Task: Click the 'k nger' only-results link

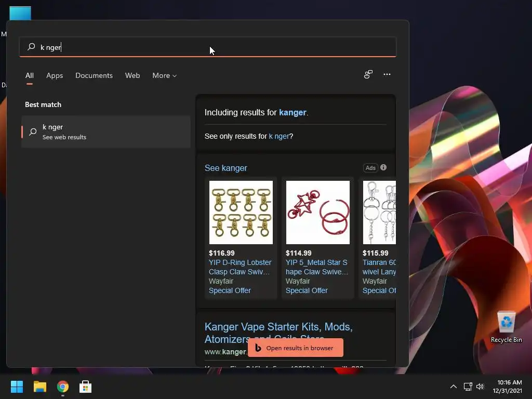Action: pos(279,136)
